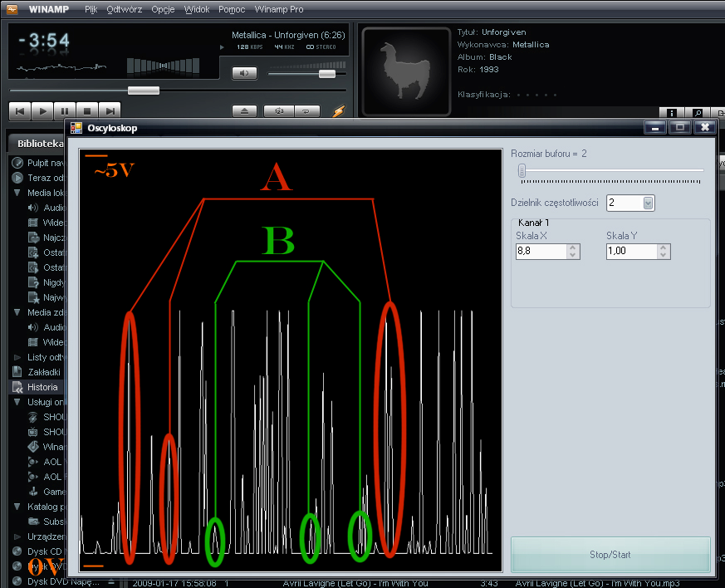725x588 pixels.
Task: Open Audio under Media zd
Action: (x=47, y=327)
